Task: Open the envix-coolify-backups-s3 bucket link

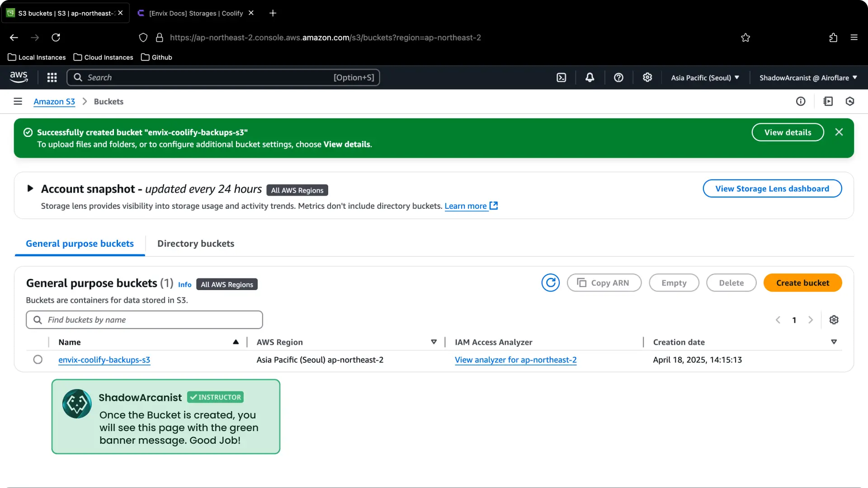Action: coord(104,360)
